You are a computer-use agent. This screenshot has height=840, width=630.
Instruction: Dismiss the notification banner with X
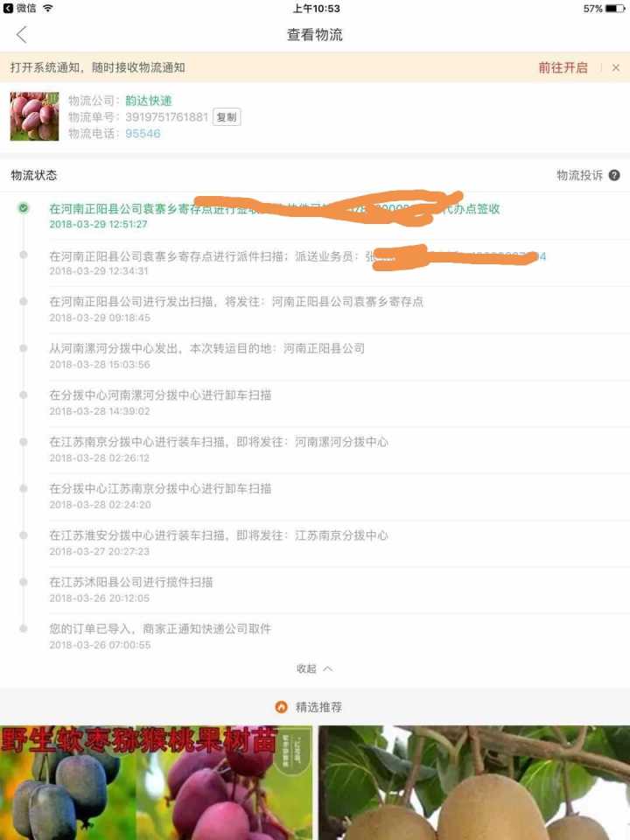click(x=615, y=67)
